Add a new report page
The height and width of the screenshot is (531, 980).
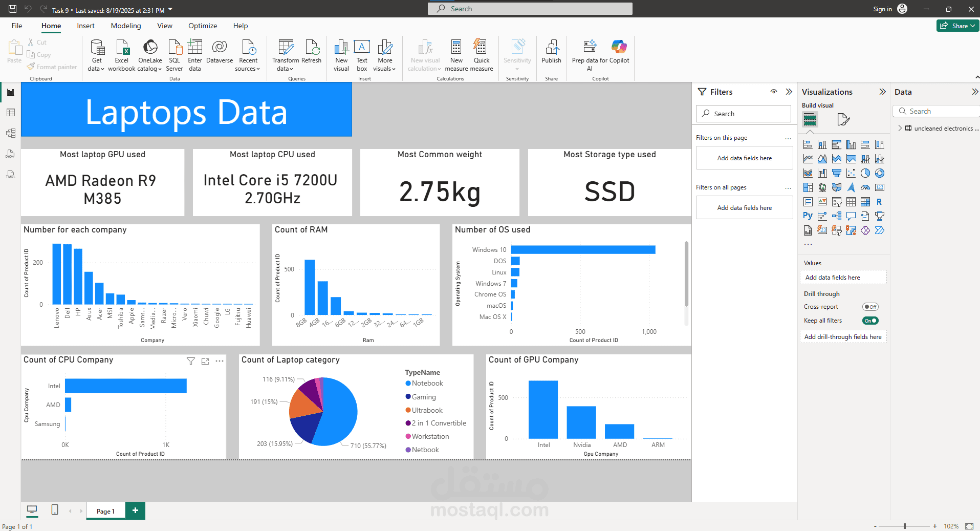tap(135, 511)
